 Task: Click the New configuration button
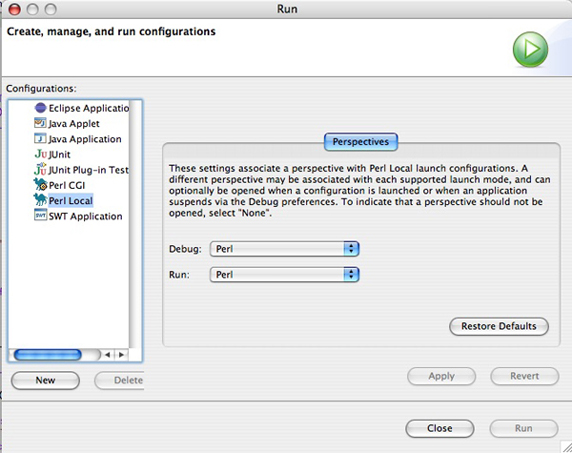(x=45, y=380)
